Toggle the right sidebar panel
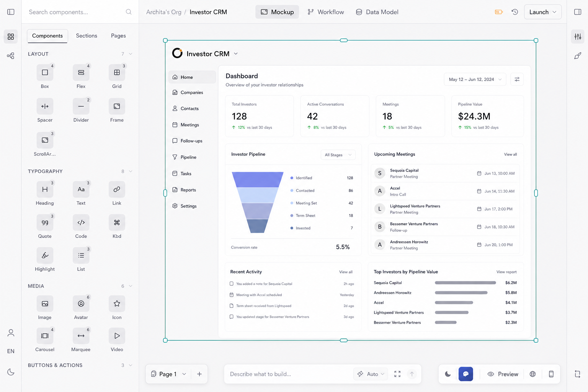 tap(578, 12)
